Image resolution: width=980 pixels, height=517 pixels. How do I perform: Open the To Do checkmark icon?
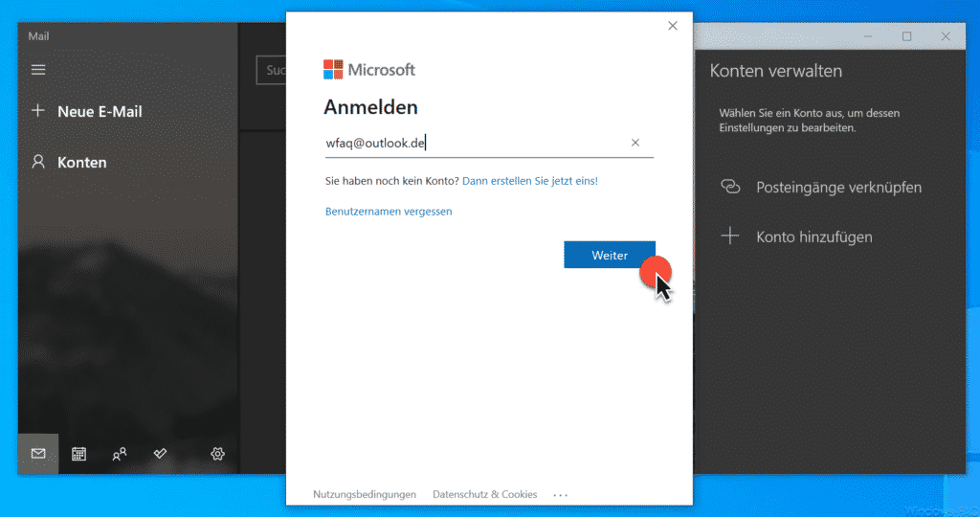coord(160,453)
